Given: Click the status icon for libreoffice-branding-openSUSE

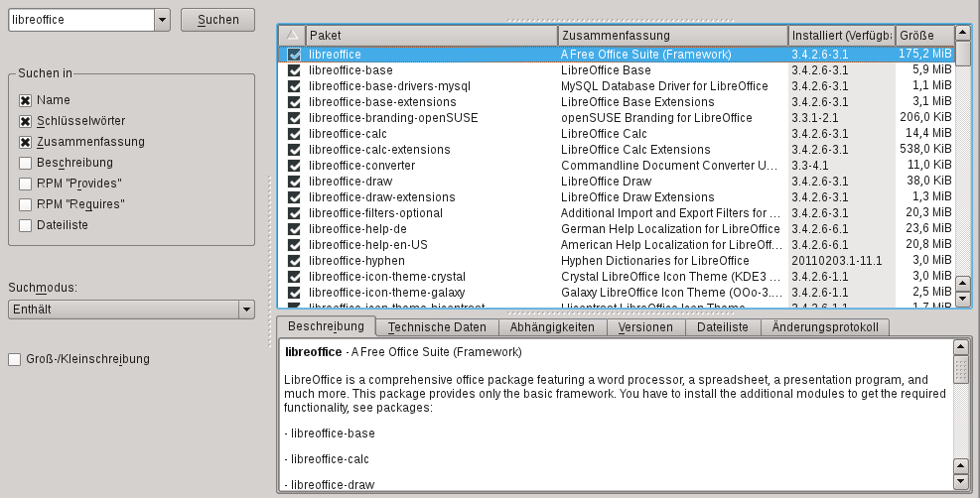Looking at the screenshot, I should tap(294, 118).
